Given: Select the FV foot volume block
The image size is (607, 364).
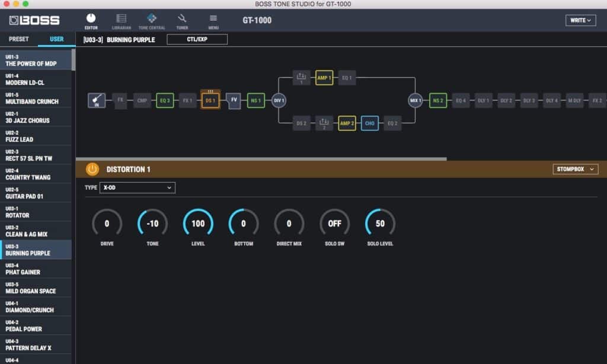Looking at the screenshot, I should point(234,100).
